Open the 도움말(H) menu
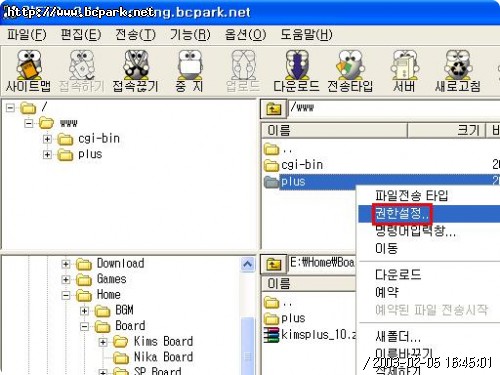Image resolution: width=500 pixels, height=375 pixels. (x=306, y=34)
